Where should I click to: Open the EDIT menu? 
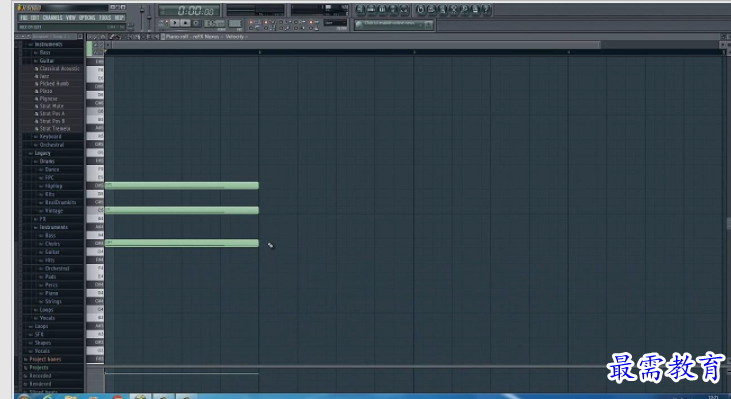pyautogui.click(x=35, y=18)
